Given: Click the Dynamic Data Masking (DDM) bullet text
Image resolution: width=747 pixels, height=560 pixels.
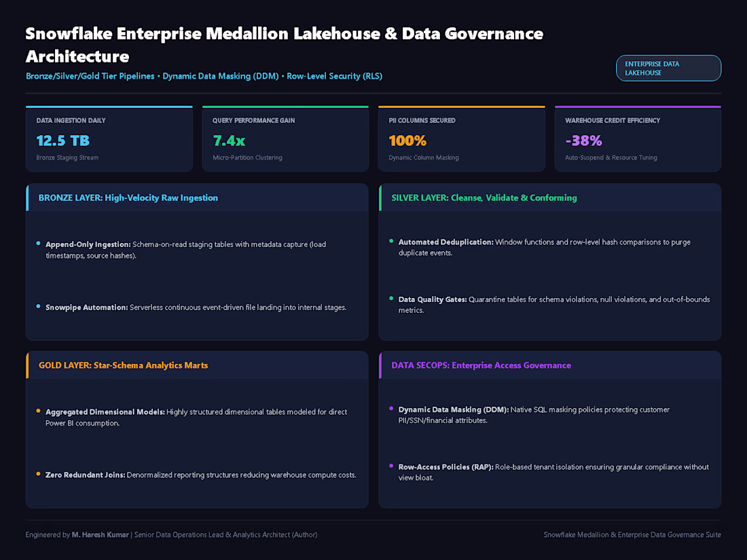Looking at the screenshot, I should click(x=534, y=415).
